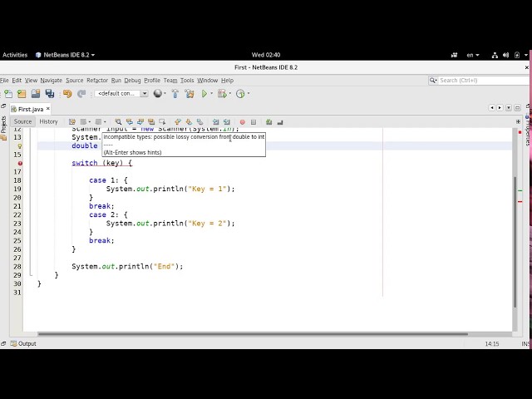
Task: Show opened documents list dropdown button
Action: click(x=509, y=108)
